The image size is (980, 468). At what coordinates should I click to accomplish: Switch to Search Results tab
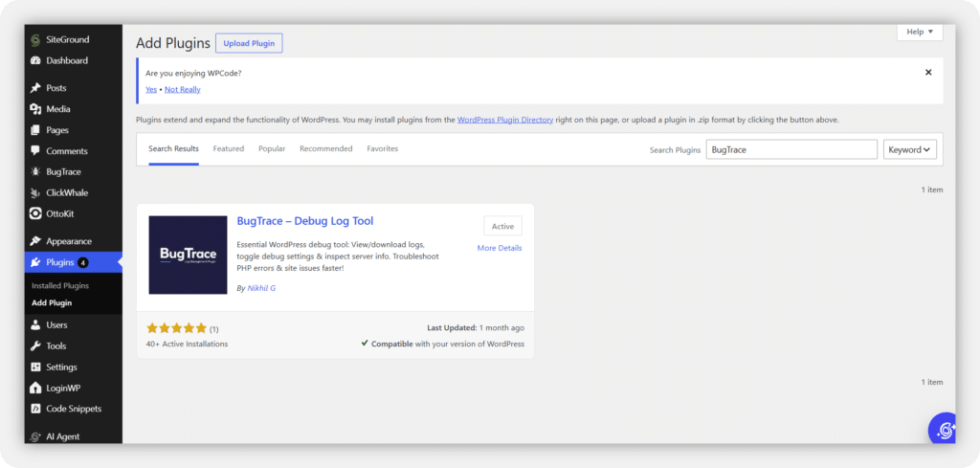pos(174,148)
